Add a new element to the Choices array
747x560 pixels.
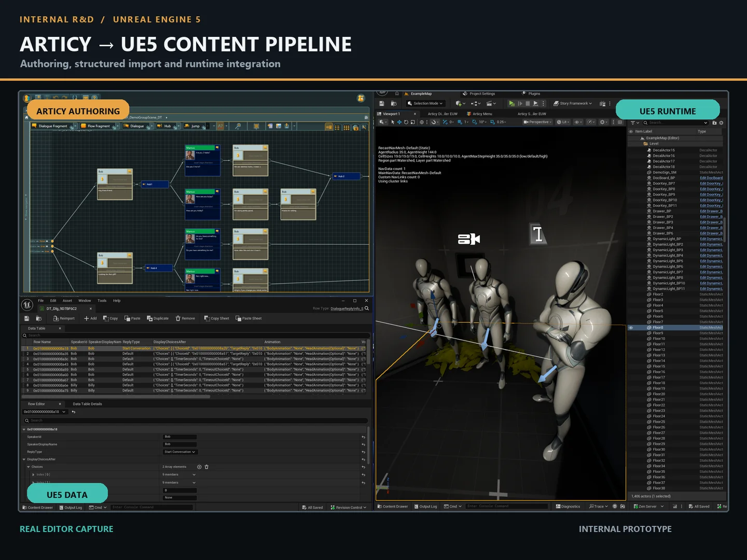[199, 467]
